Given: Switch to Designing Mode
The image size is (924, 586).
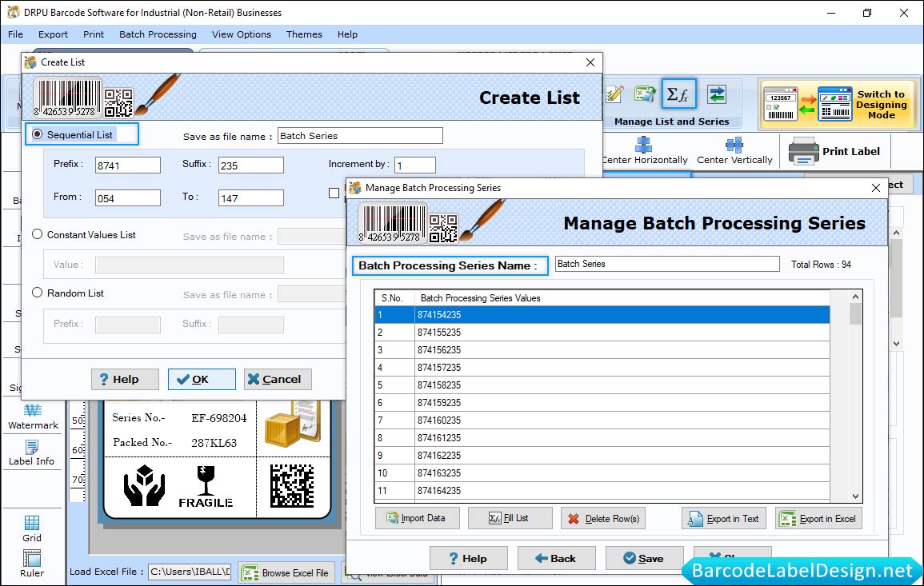Looking at the screenshot, I should click(838, 104).
